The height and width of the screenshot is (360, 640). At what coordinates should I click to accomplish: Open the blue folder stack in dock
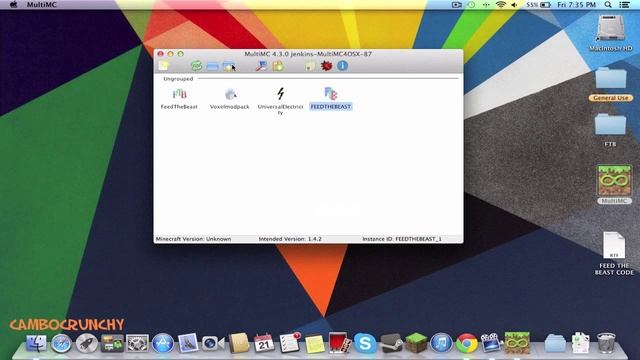(556, 344)
